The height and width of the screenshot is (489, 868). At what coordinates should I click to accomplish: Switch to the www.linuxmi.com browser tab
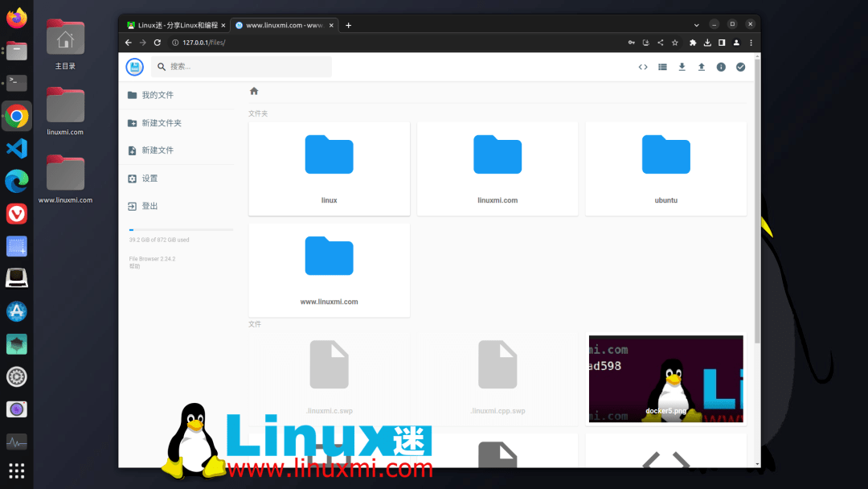coord(284,26)
